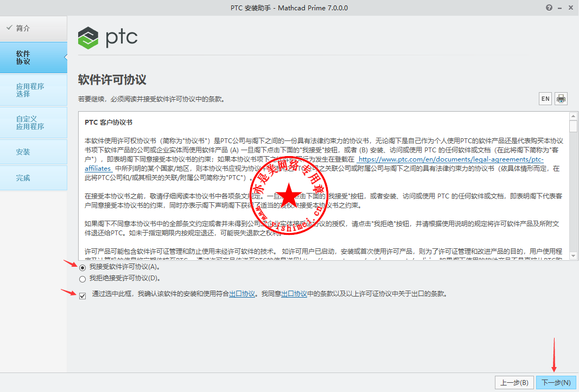Click the help question mark icon
This screenshot has width=579, height=392.
click(x=549, y=8)
